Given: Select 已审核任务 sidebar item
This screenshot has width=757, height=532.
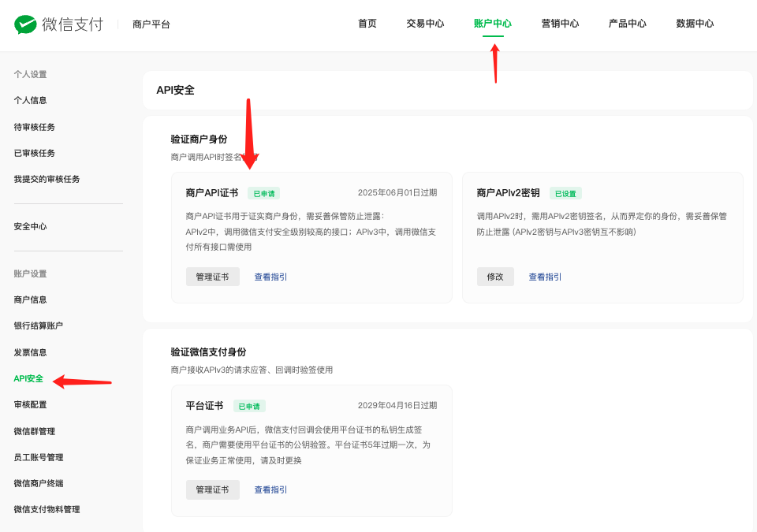Looking at the screenshot, I should tap(34, 153).
